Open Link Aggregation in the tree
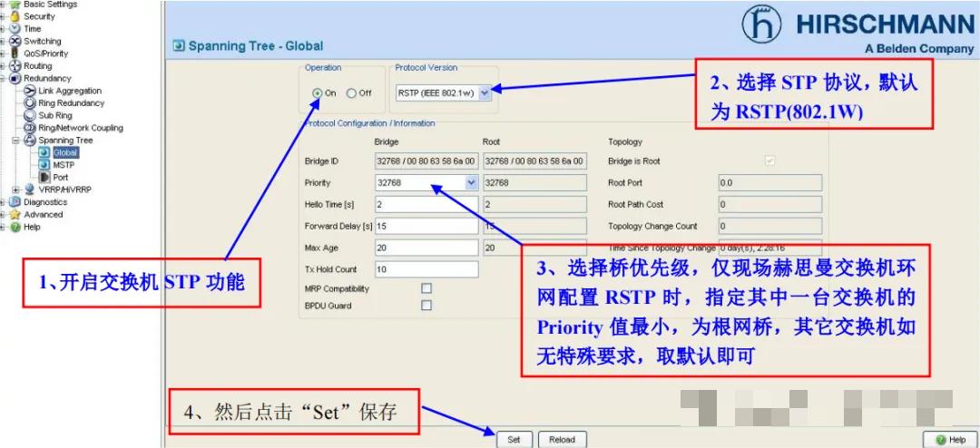This screenshot has width=980, height=448. [x=69, y=91]
